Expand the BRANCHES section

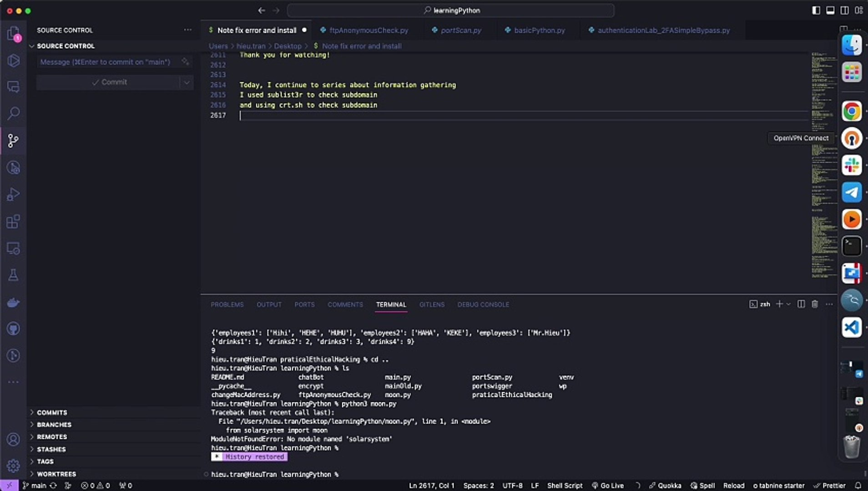[x=55, y=424]
